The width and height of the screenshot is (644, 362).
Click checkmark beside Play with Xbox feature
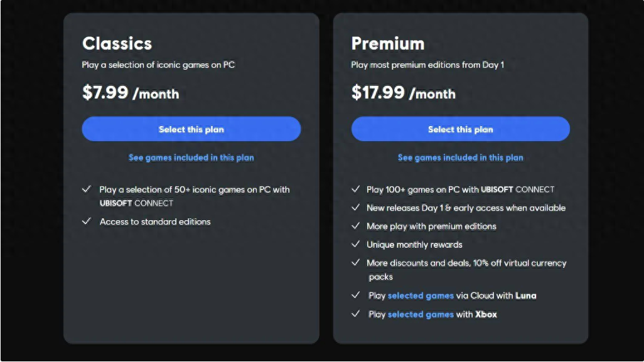point(356,314)
